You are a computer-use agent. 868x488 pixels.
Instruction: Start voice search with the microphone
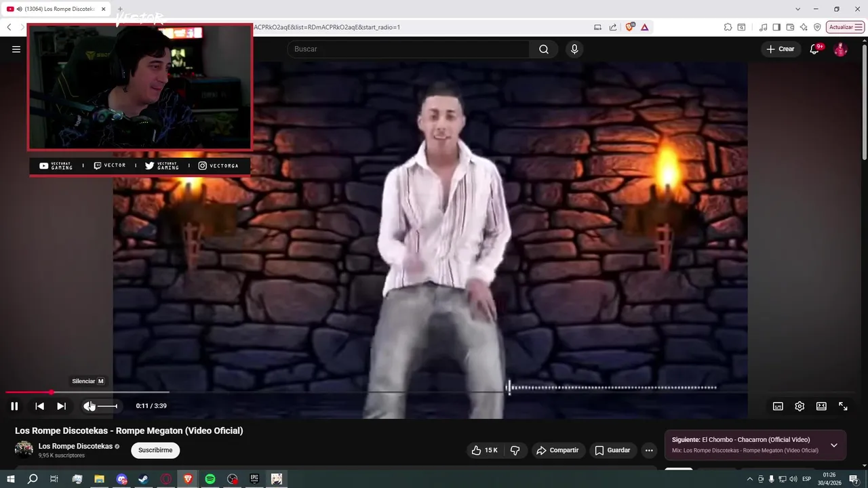574,49
